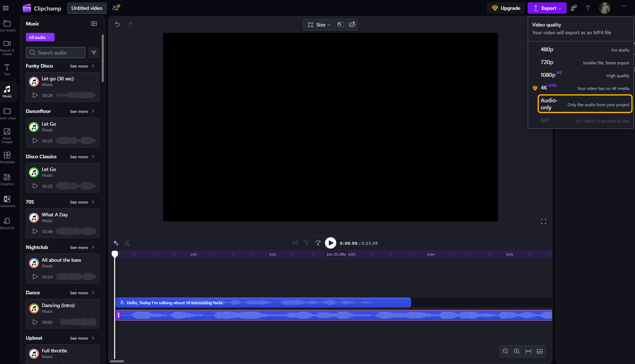Expand the All audio dropdown
635x364 pixels.
pos(40,37)
